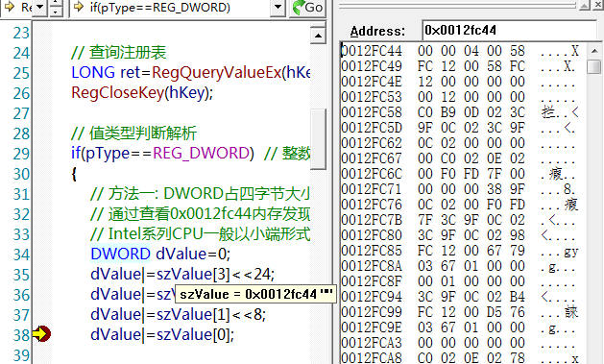Click REG_DWORD in the line 29 if statement
The image size is (604, 364).
(x=201, y=154)
